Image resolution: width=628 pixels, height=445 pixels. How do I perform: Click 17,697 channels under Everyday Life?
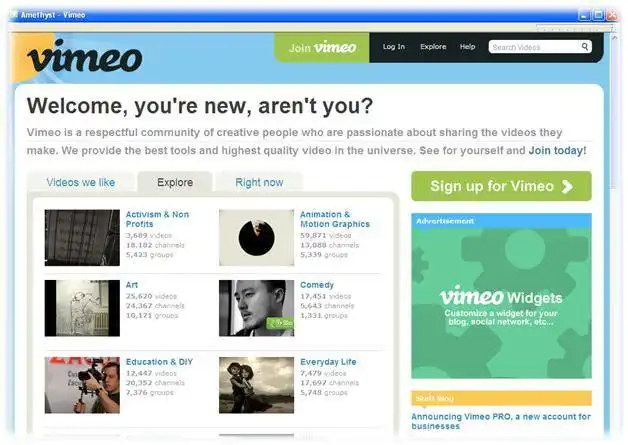[x=330, y=383]
